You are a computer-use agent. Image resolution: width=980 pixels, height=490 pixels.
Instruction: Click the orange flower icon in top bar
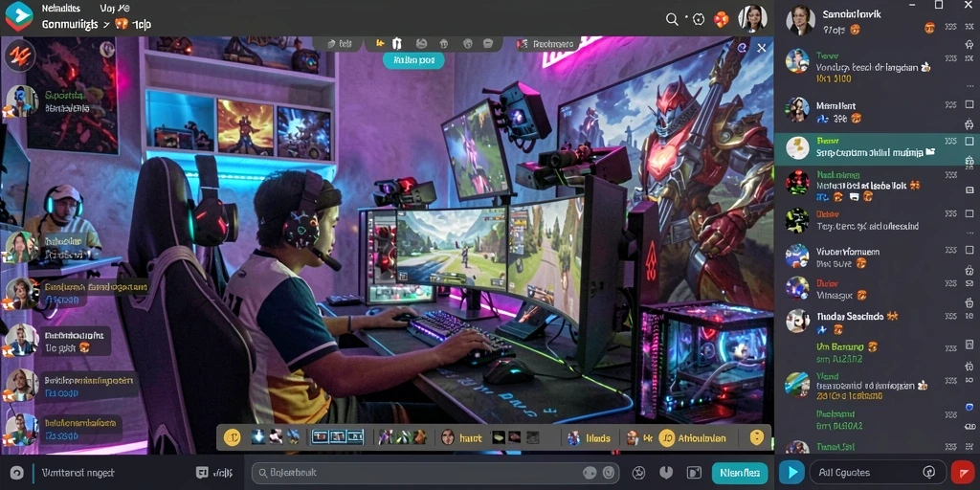722,19
